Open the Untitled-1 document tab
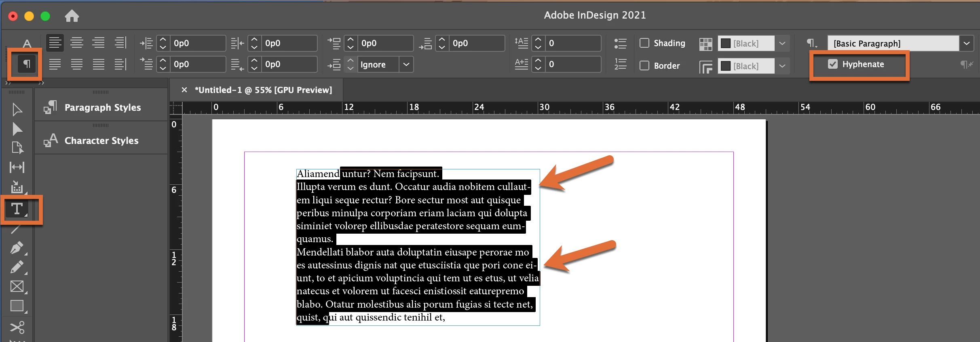Image resolution: width=980 pixels, height=342 pixels. pyautogui.click(x=263, y=90)
